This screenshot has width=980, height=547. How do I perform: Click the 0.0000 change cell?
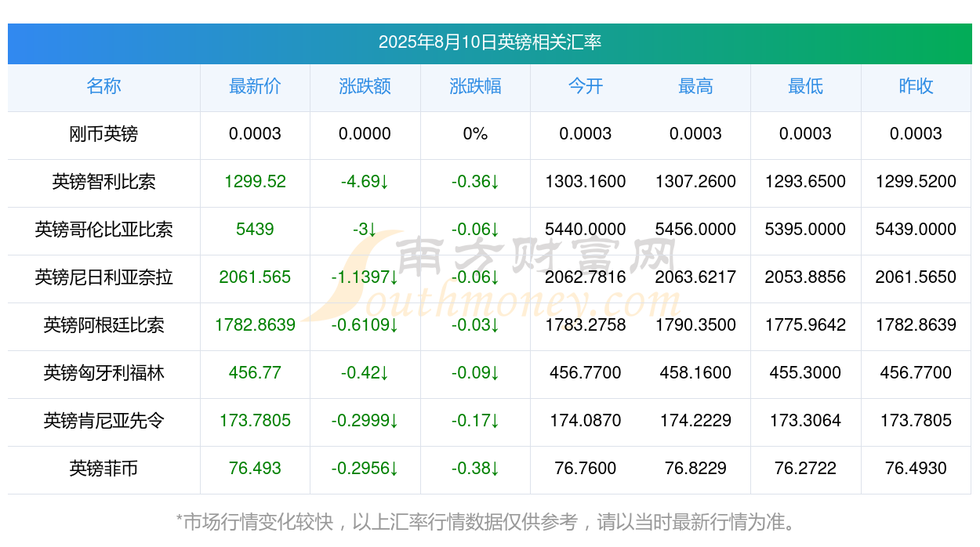coord(365,134)
